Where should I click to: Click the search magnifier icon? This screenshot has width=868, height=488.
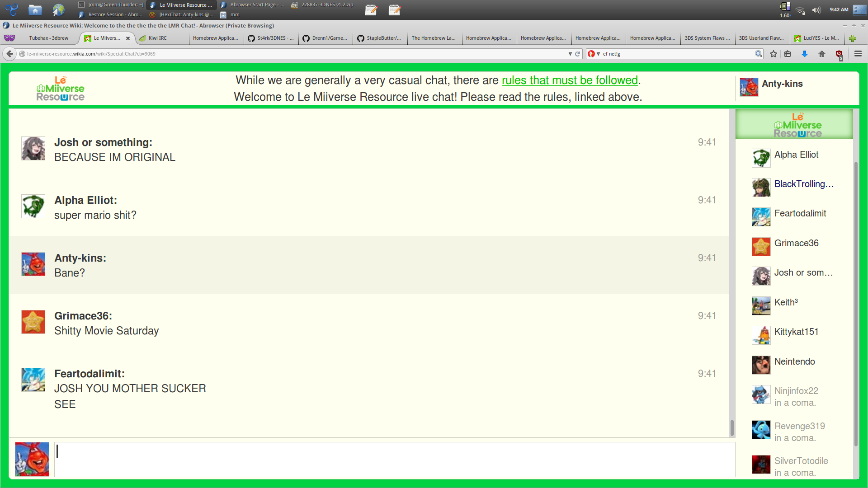pyautogui.click(x=758, y=54)
